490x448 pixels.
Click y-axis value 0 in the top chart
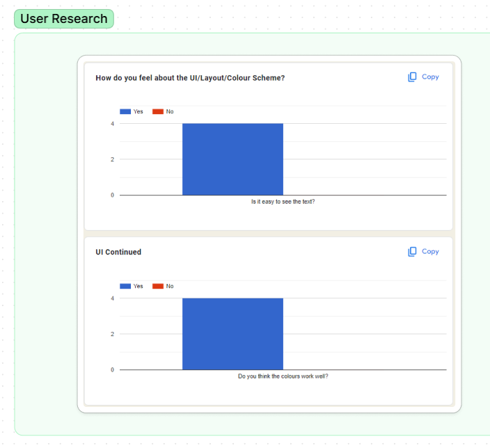[x=111, y=195]
